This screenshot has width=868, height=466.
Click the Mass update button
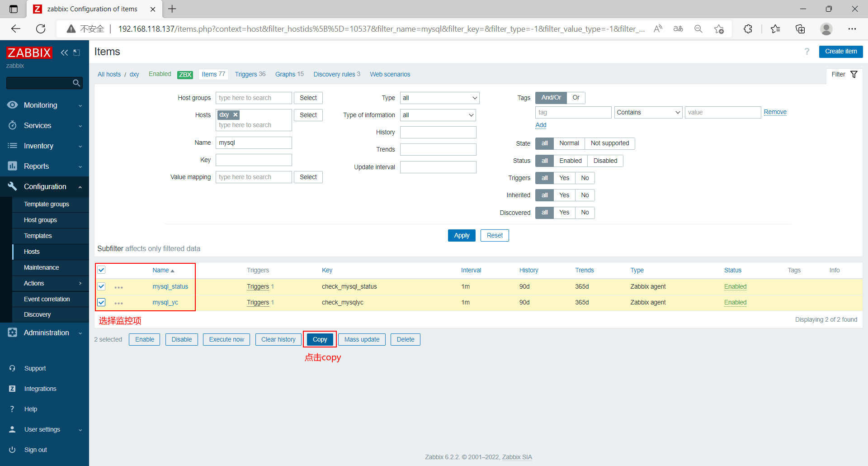pos(362,339)
